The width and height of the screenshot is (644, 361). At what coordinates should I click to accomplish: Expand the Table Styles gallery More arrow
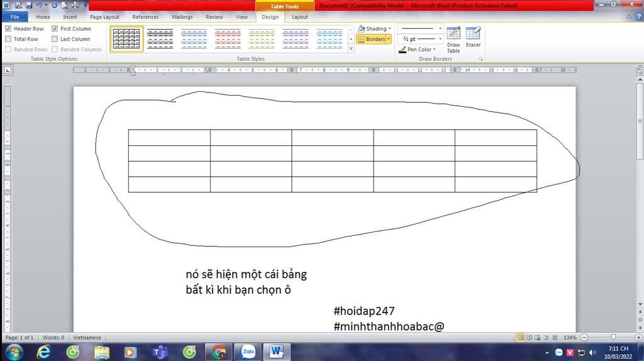click(x=351, y=49)
